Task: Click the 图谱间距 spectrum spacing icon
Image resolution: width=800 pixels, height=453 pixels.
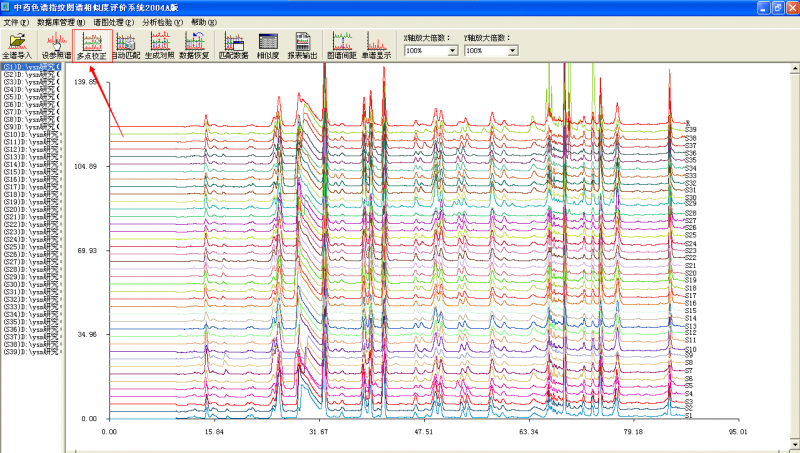Action: [x=342, y=45]
